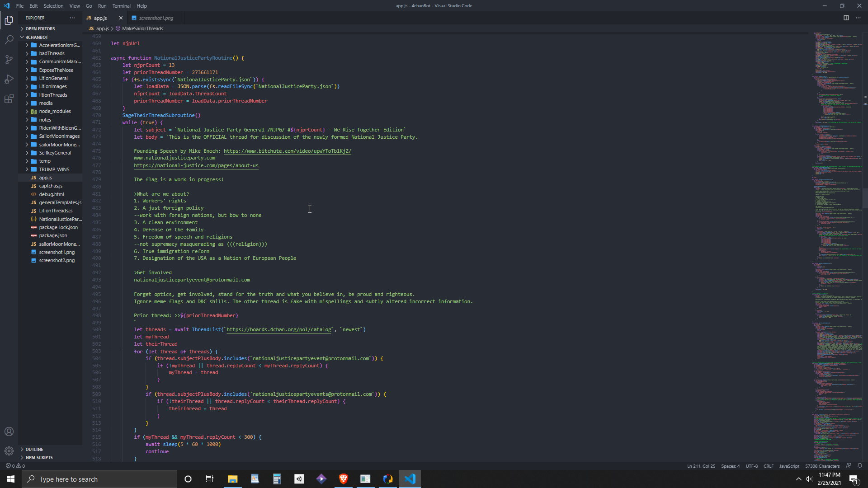This screenshot has width=868, height=488.
Task: Click MakeSailorThreads in breadcrumb
Action: 142,28
